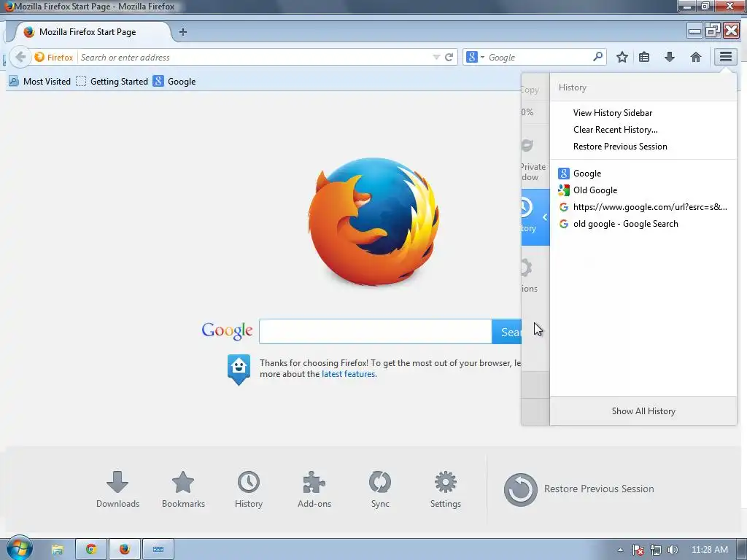Click the blue Search button on start page

(x=507, y=332)
